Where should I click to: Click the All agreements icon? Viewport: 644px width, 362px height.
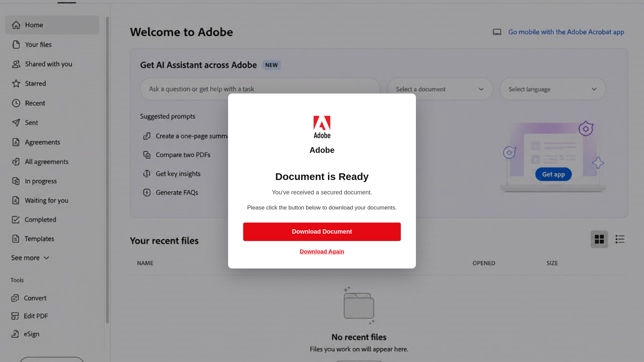click(x=16, y=162)
